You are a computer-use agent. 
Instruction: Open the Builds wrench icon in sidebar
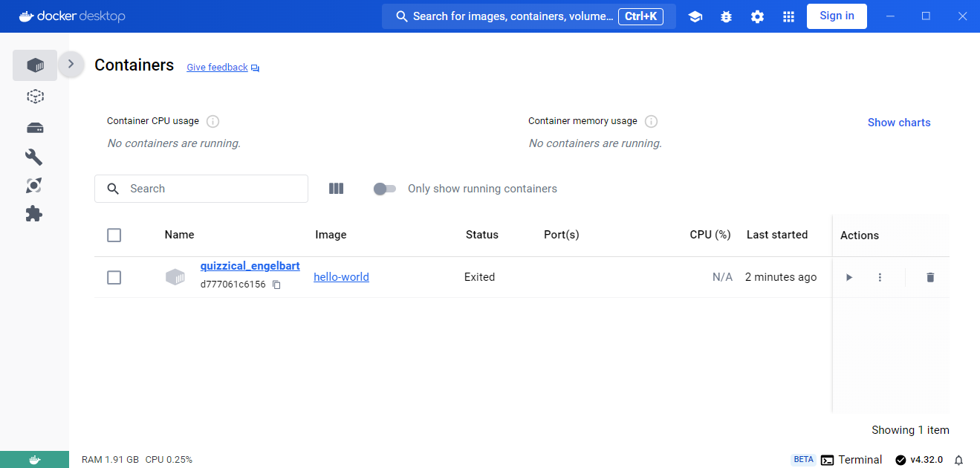pos(34,157)
